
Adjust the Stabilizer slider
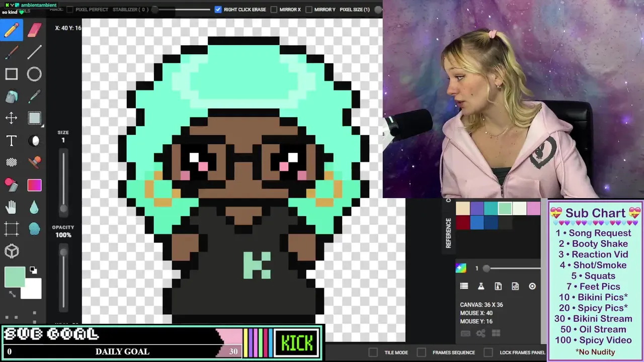click(x=181, y=10)
